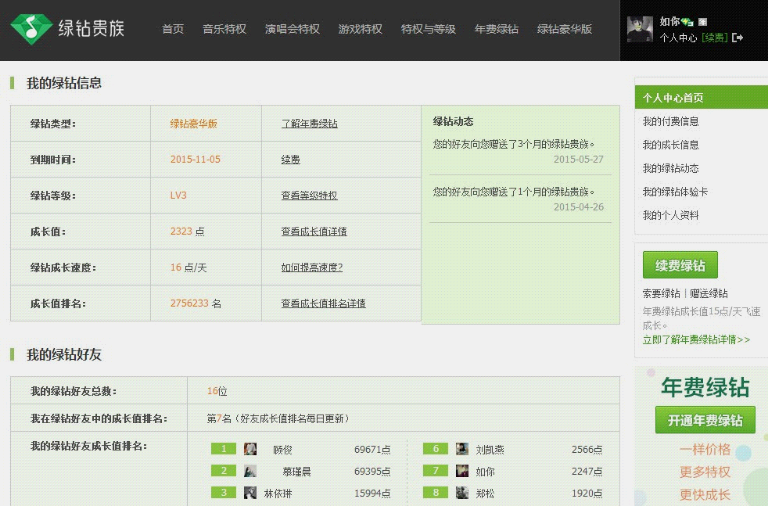Select 我的绿钻动态 in the sidebar

pyautogui.click(x=671, y=169)
